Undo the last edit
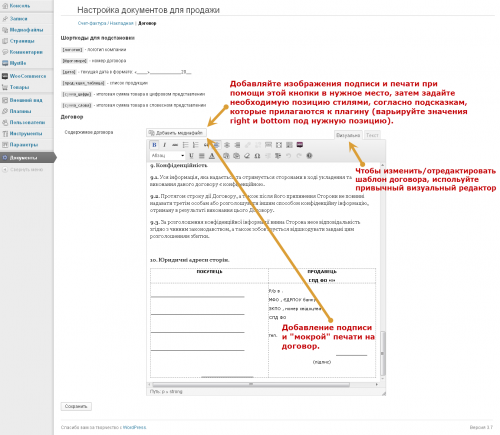 (289, 156)
